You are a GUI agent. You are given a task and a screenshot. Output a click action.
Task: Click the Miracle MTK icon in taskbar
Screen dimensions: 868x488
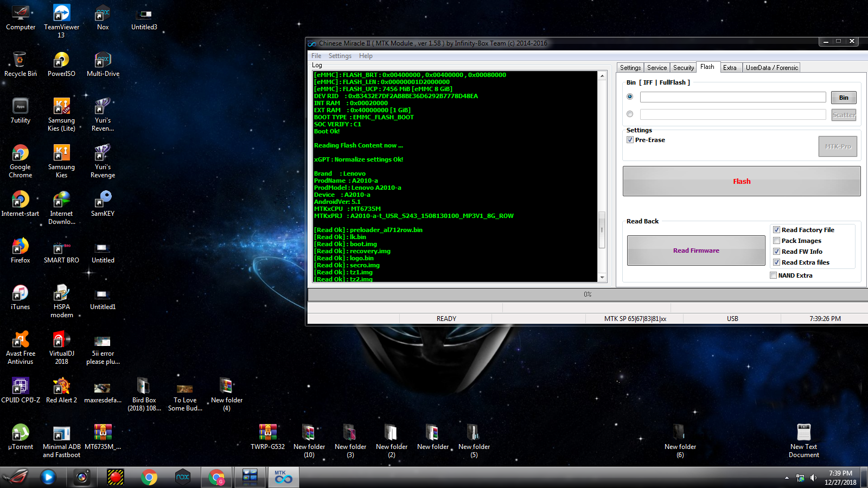[283, 477]
